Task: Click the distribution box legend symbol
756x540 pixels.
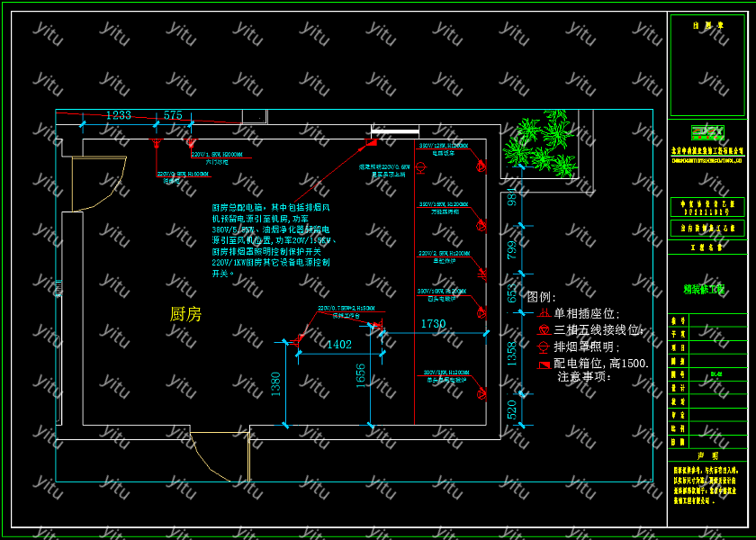Action: pyautogui.click(x=544, y=365)
